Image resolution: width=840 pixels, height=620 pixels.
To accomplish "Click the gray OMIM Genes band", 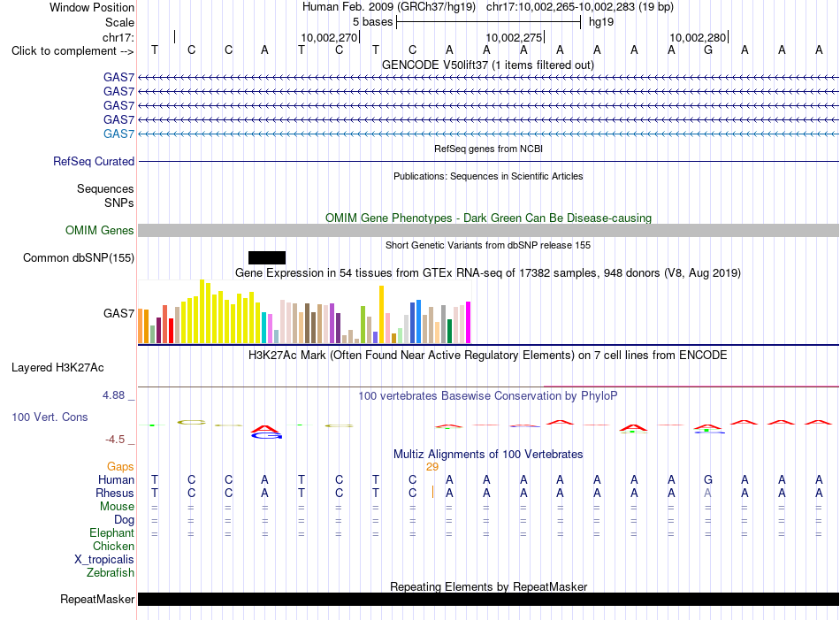I will click(x=488, y=231).
